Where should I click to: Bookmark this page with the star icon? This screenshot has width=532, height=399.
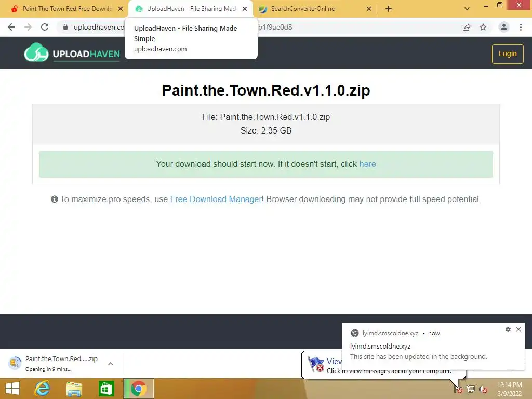click(x=483, y=27)
